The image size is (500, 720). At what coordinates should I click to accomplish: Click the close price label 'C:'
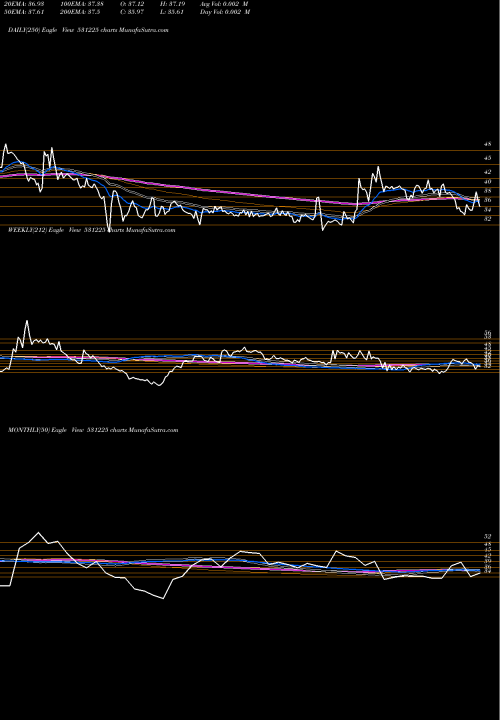(x=132, y=12)
